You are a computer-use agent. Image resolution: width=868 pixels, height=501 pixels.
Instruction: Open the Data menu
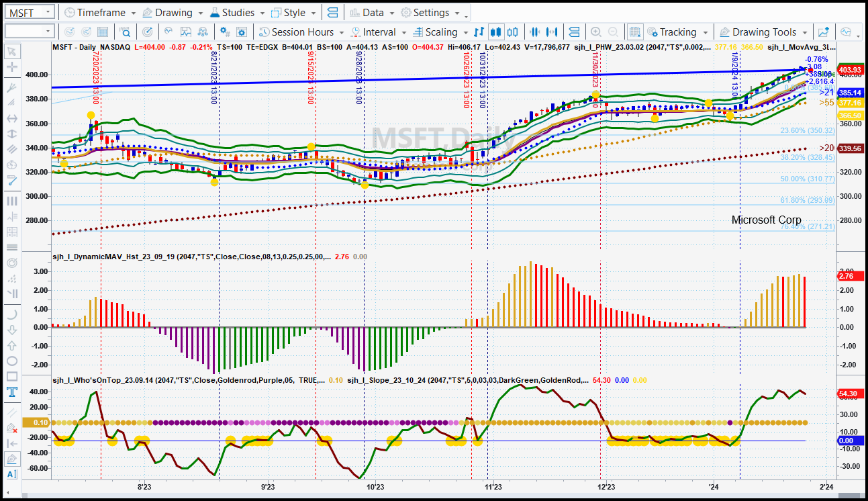(x=373, y=13)
